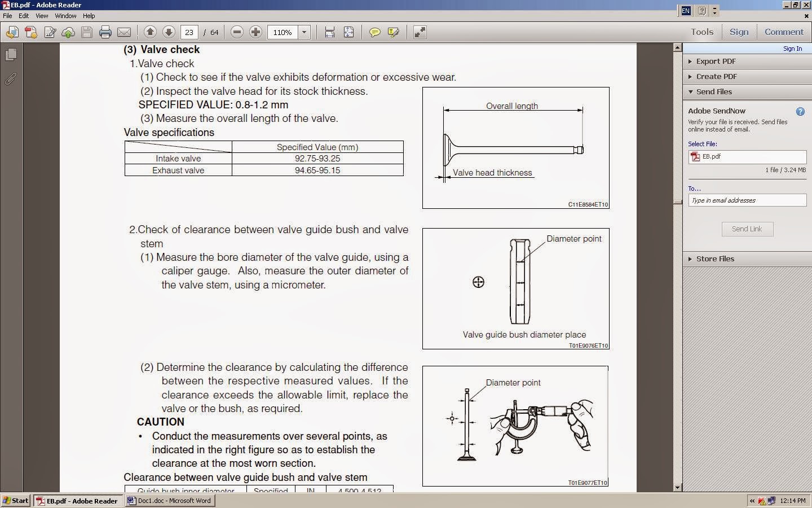Open the Tools pane
Screen dimensions: 812x508
click(x=702, y=32)
